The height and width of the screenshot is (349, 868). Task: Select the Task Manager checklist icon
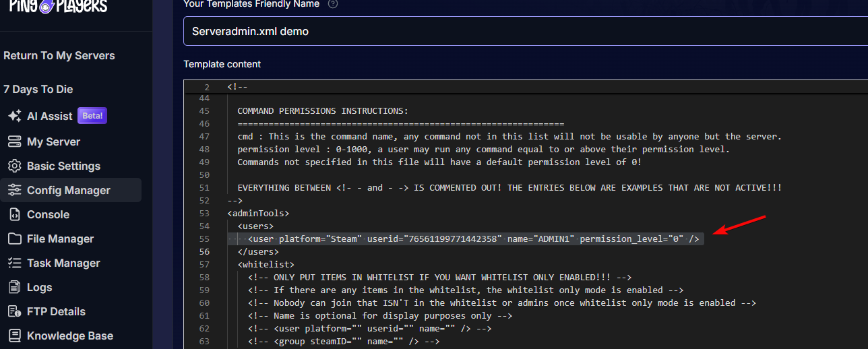(x=14, y=263)
